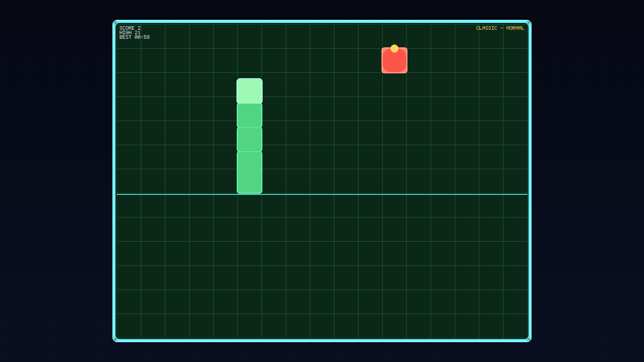Screen dimensions: 644x362
Task: Click the light green snake head
Action: point(249,91)
